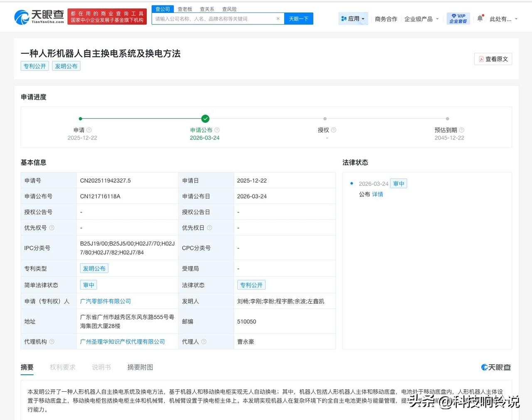The width and height of the screenshot is (532, 420).
Task: Click the help icon beside 代理机构
Action: tap(52, 341)
